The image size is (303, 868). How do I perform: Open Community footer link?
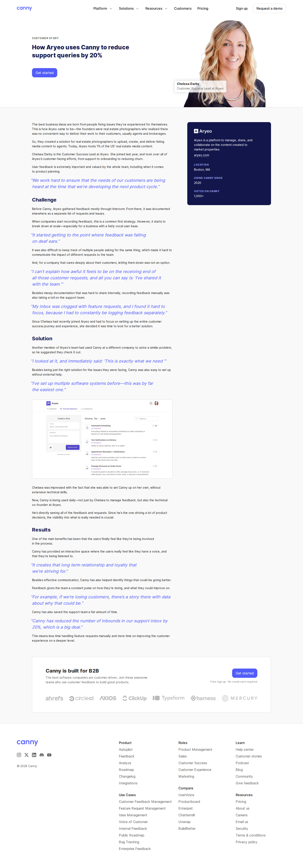point(244,776)
